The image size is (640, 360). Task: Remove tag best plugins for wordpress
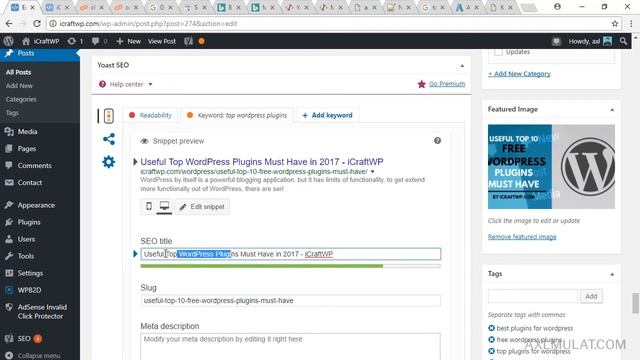pos(491,328)
